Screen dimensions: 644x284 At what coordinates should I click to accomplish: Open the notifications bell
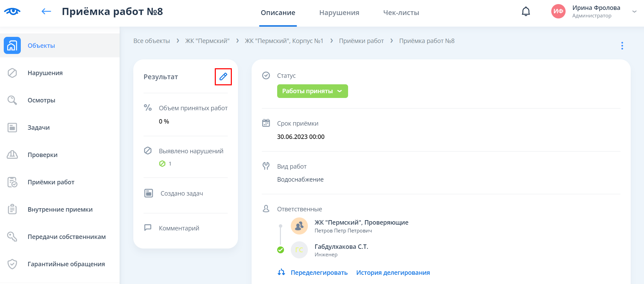coord(526,12)
